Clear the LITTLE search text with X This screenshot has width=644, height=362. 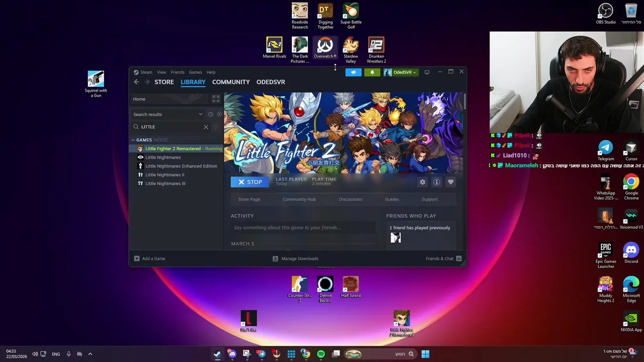(206, 127)
